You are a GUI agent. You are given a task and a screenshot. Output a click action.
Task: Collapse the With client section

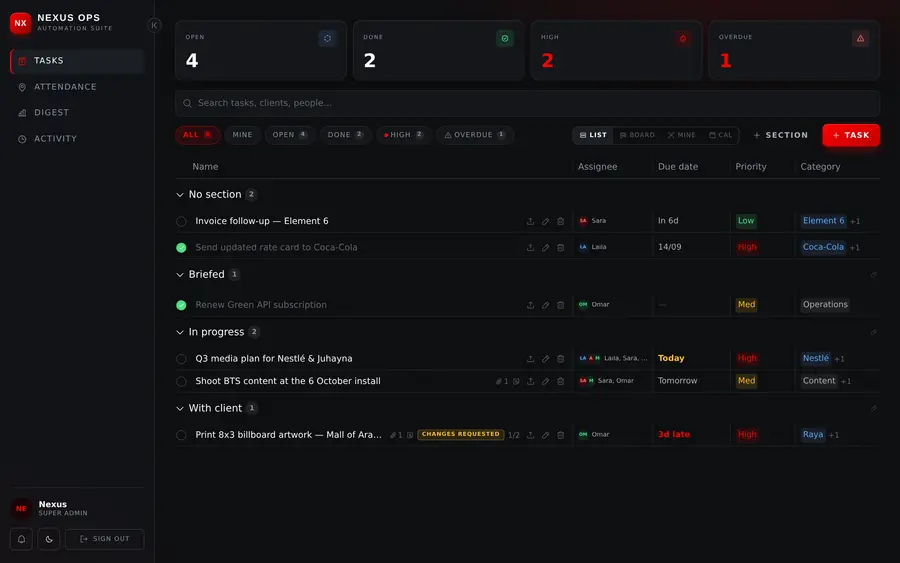point(180,409)
